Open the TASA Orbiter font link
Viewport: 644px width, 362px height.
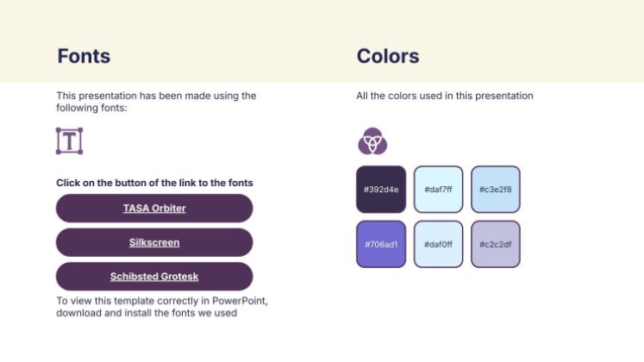point(154,209)
